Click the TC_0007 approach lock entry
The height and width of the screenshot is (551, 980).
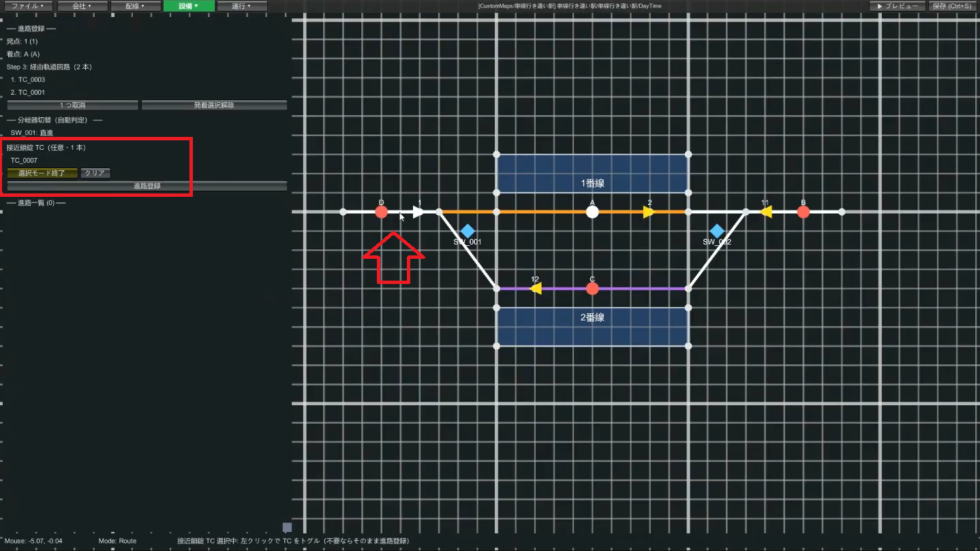coord(24,161)
